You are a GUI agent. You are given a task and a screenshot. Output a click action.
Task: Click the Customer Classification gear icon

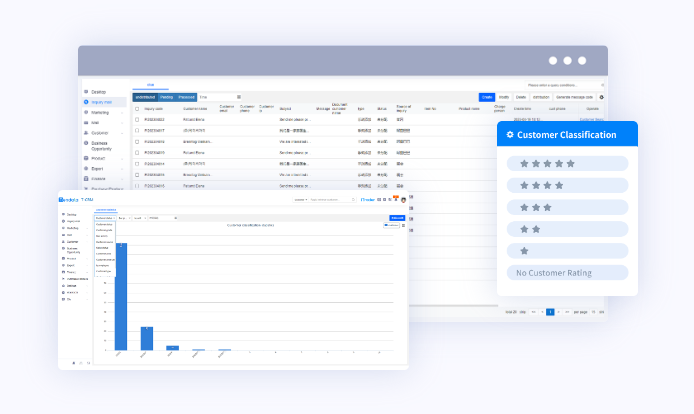click(x=511, y=134)
